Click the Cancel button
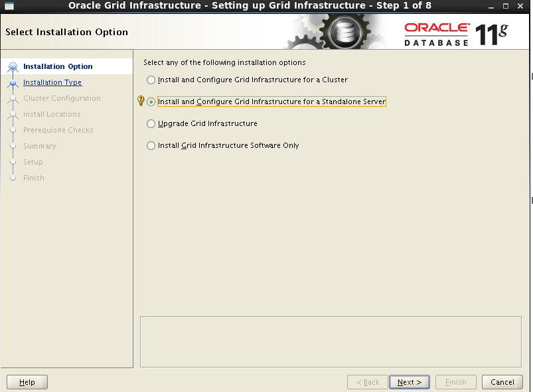 (x=502, y=382)
